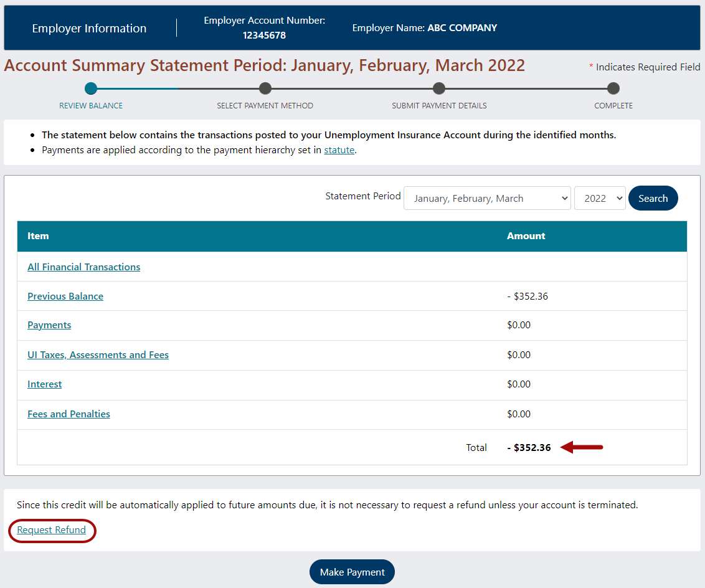
Task: Open UI Taxes, Assessments and Fees
Action: (x=98, y=355)
